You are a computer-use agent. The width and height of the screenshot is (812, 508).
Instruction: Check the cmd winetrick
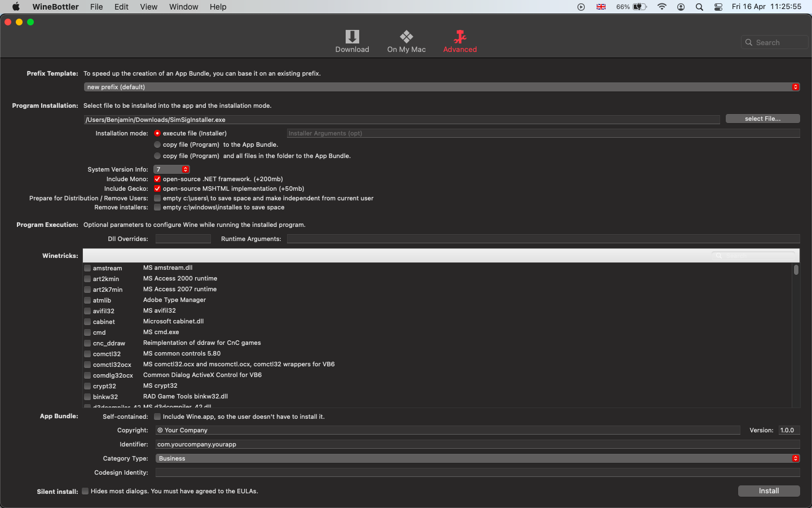pos(87,332)
